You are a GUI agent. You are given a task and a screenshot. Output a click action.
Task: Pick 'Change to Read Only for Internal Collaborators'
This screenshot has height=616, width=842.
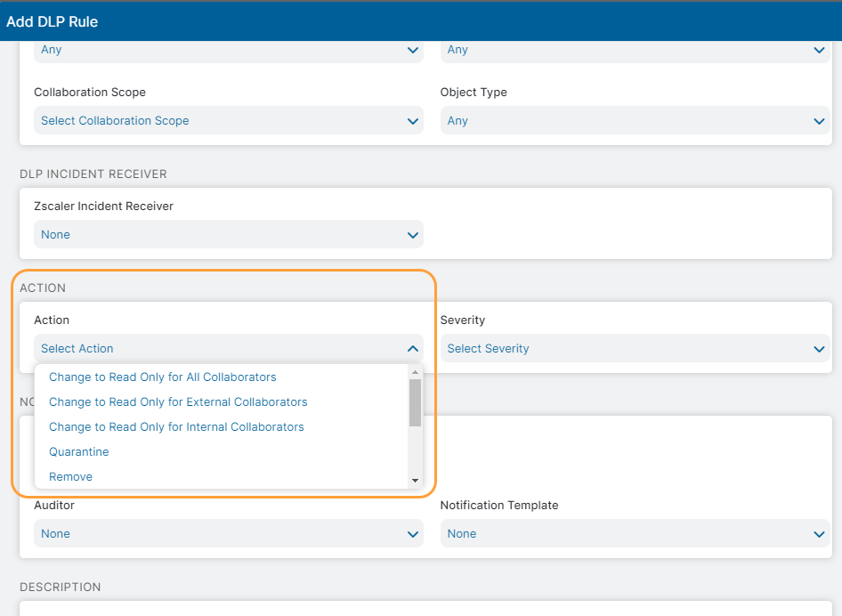click(x=176, y=427)
